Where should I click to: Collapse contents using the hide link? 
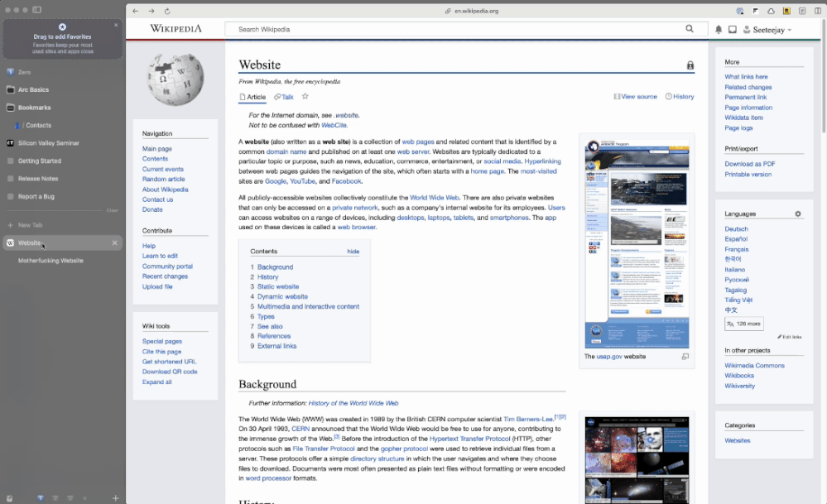coord(353,252)
